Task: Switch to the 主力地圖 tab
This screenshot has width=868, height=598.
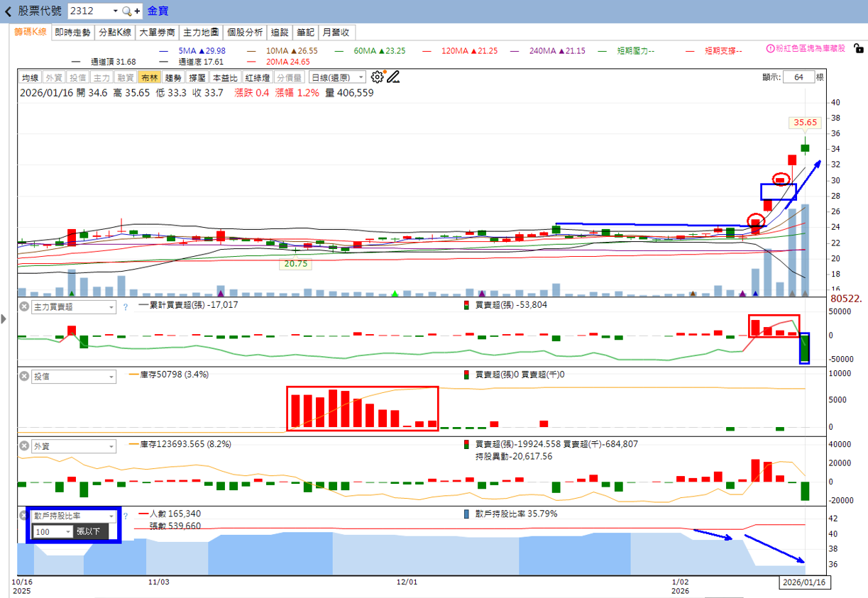Action: pyautogui.click(x=202, y=32)
